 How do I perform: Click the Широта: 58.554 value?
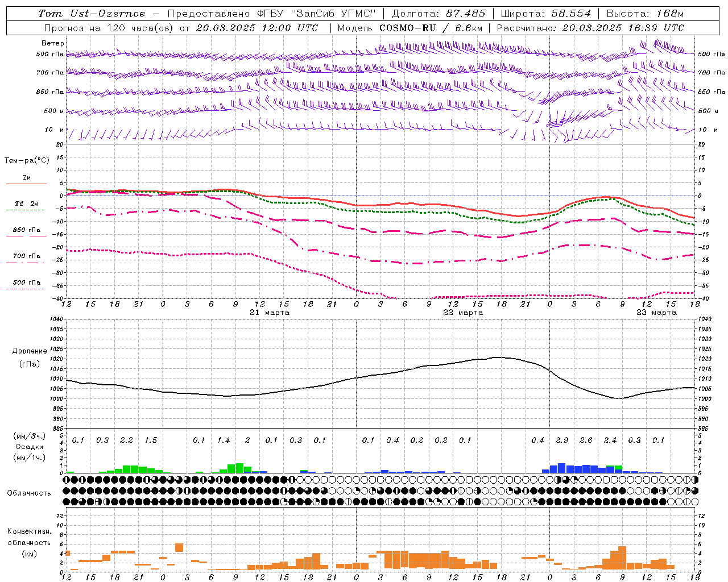(545, 14)
